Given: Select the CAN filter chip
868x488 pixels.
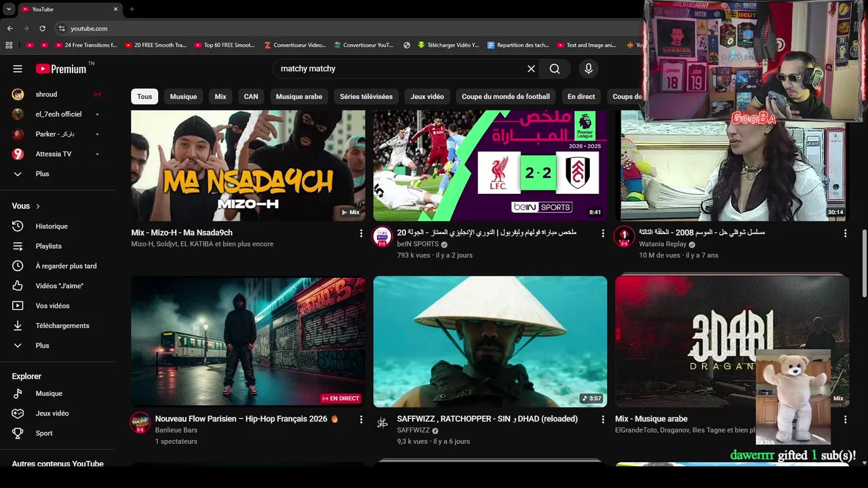Looking at the screenshot, I should point(251,96).
